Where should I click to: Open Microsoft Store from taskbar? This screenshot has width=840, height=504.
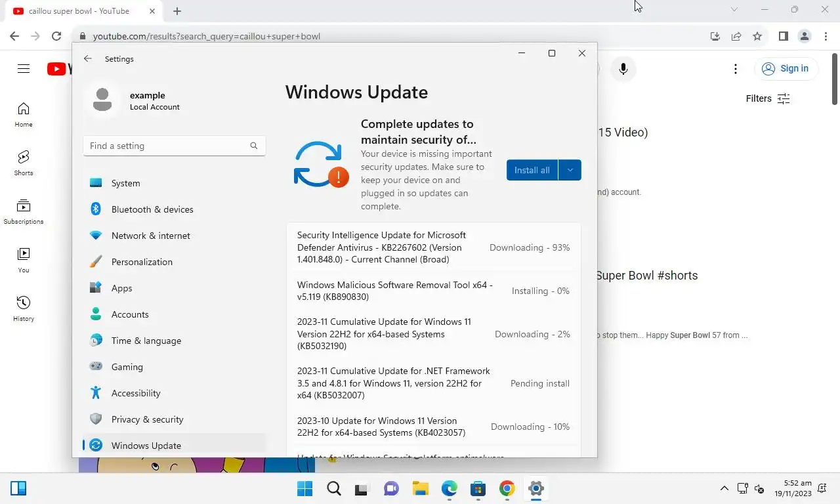pos(478,488)
